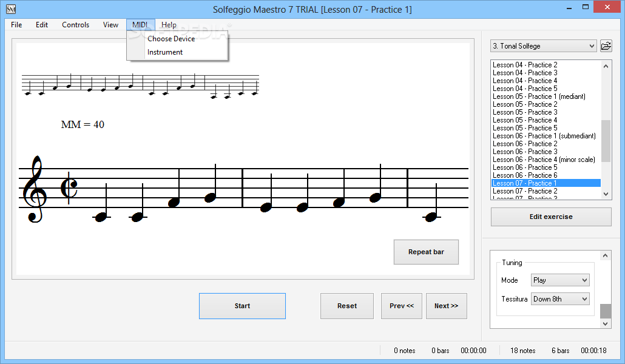The width and height of the screenshot is (625, 364).
Task: Select Lesson 04 - Practice 4
Action: point(546,81)
